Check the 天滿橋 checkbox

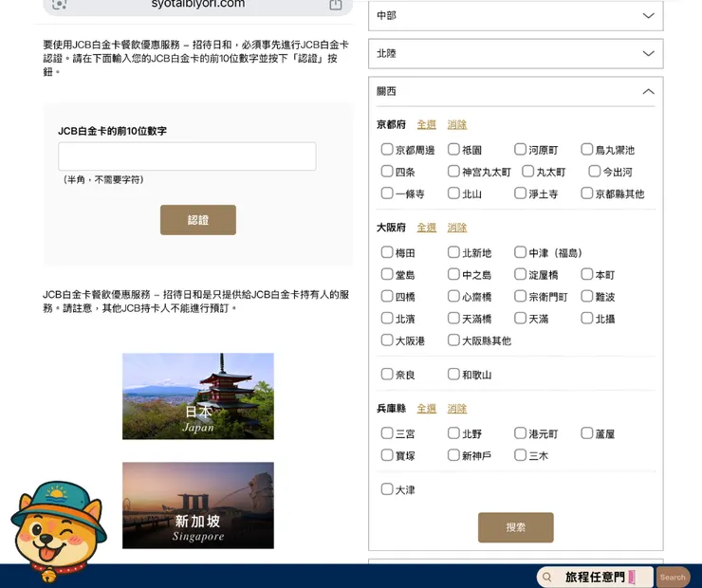tap(453, 318)
